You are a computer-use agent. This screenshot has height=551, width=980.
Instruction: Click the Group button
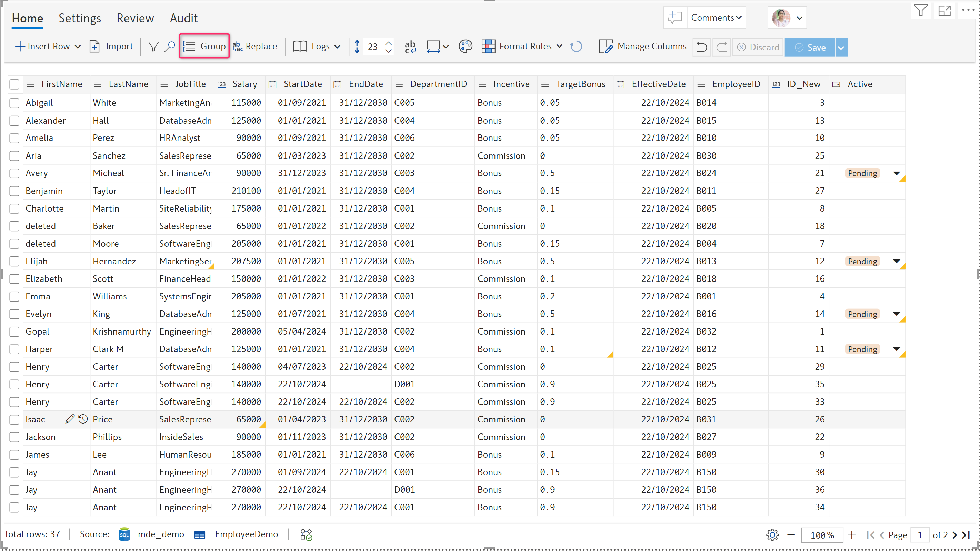[204, 47]
